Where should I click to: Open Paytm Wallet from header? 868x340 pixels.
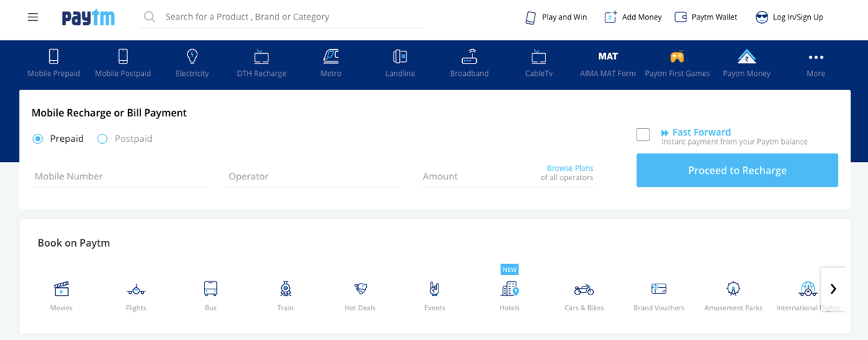pos(705,17)
